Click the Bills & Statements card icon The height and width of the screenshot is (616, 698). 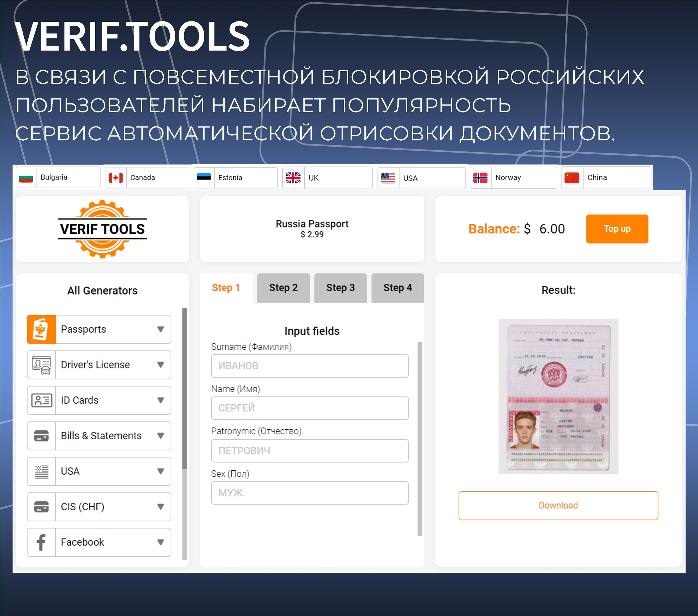pos(41,436)
